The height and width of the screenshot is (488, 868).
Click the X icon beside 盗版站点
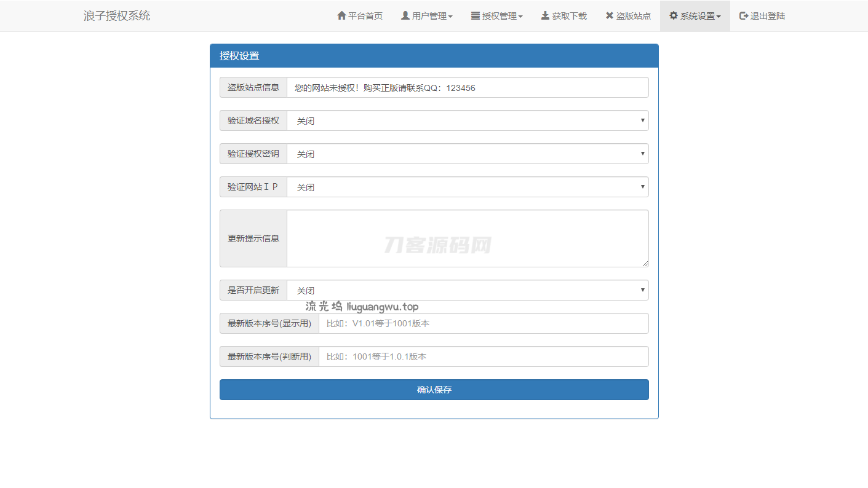pos(610,16)
